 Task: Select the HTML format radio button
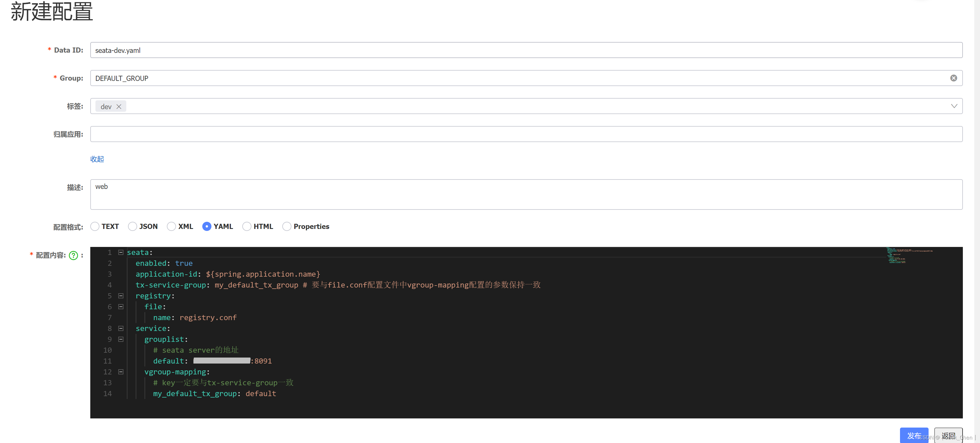(x=247, y=226)
